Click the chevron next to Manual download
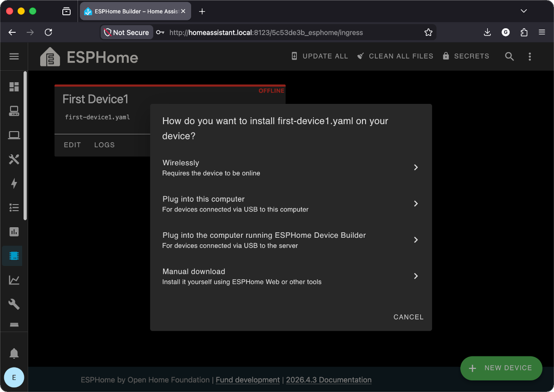 [416, 276]
